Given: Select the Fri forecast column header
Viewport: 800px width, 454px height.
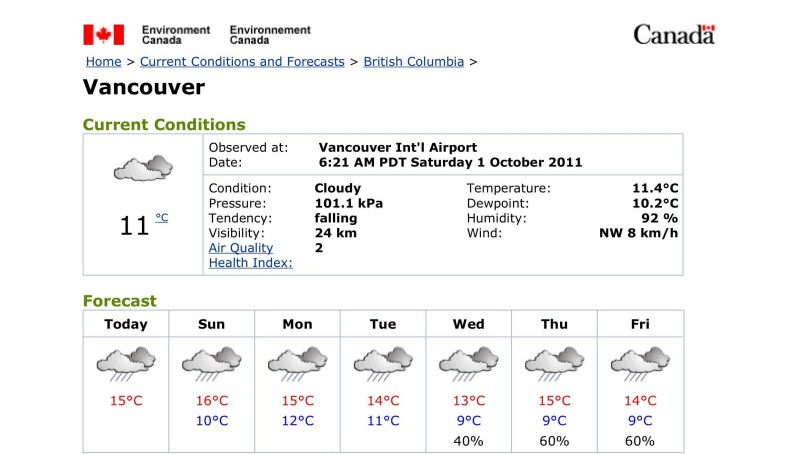Looking at the screenshot, I should [x=640, y=324].
